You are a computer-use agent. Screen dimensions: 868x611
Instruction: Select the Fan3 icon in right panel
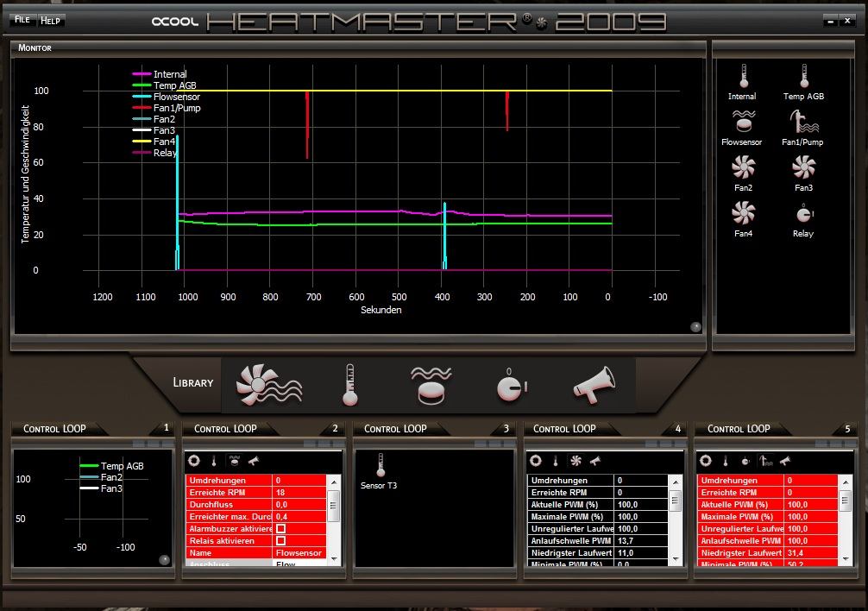[804, 167]
